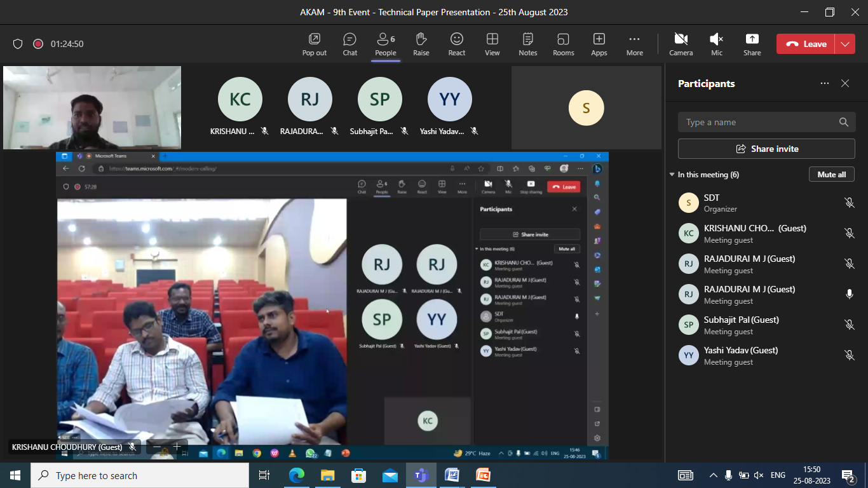This screenshot has width=868, height=488.
Task: Unmute the Mic in toolbar
Action: 716,44
